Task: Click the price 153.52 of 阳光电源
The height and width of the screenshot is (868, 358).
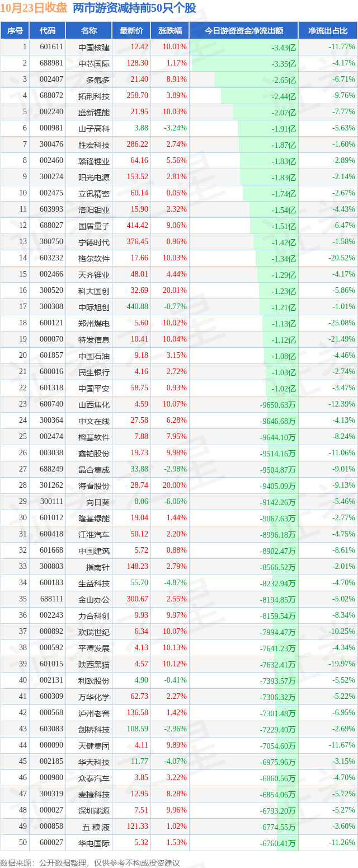Action: pos(138,177)
